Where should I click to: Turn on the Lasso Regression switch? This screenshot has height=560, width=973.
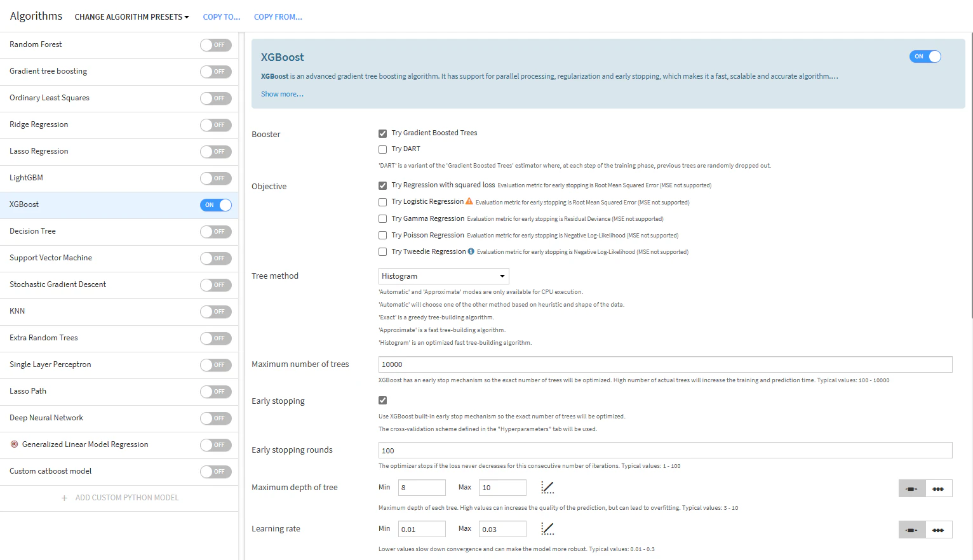click(x=216, y=152)
